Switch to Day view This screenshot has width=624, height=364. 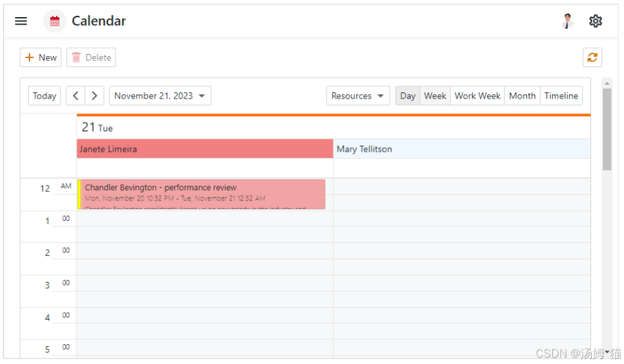click(x=408, y=96)
